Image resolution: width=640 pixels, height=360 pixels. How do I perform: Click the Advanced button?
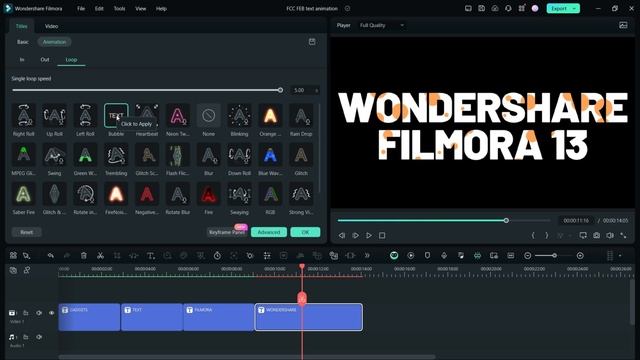[x=269, y=232]
